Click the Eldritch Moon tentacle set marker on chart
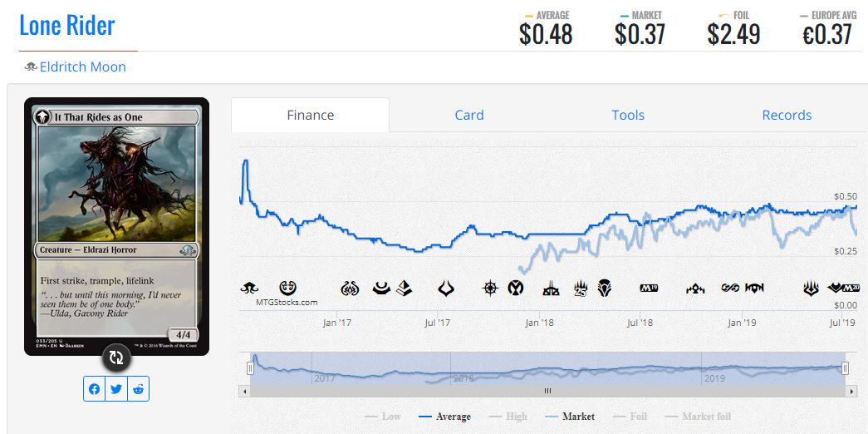Image resolution: width=868 pixels, height=434 pixels. 248,288
